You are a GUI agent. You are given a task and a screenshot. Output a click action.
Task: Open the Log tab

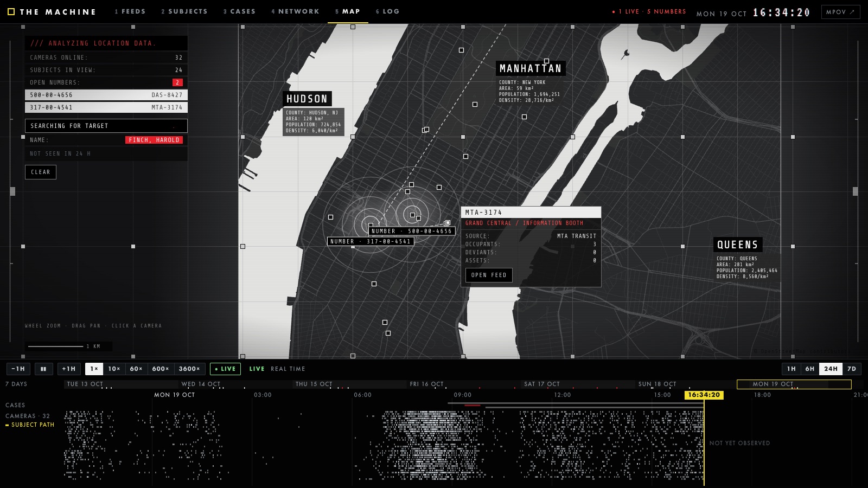pos(388,11)
